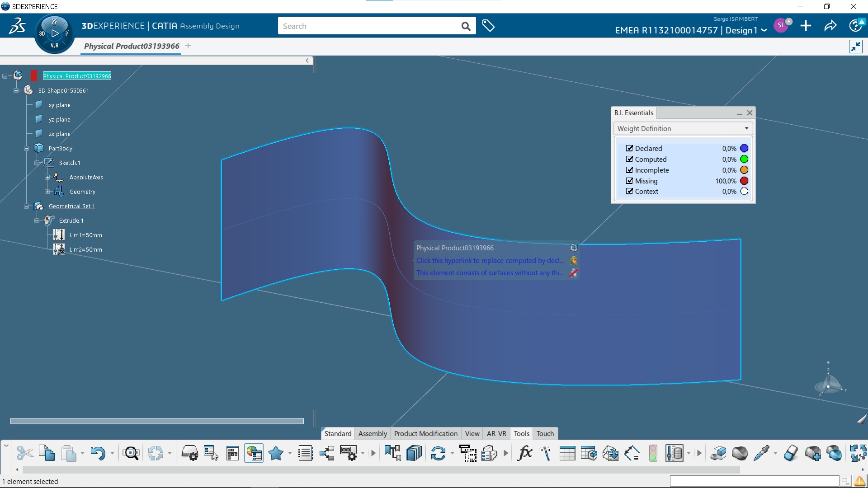Screen dimensions: 868x488
Task: Disable the Computed checkbox
Action: pyautogui.click(x=629, y=159)
